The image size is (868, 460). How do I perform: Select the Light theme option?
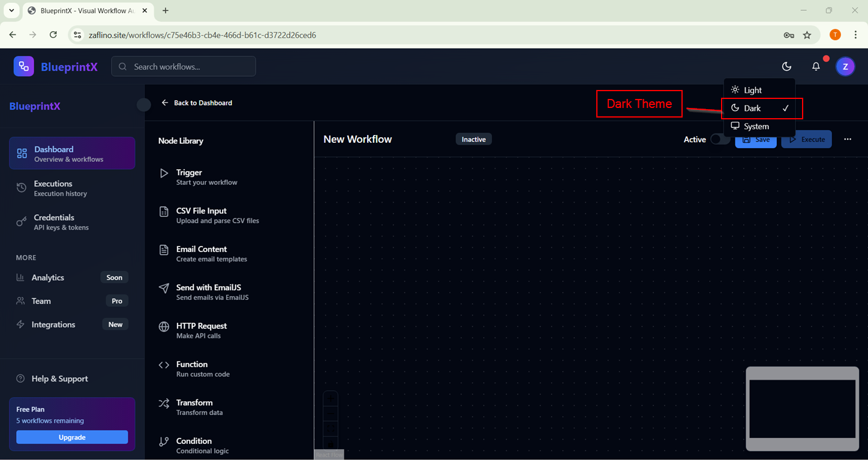(x=759, y=90)
